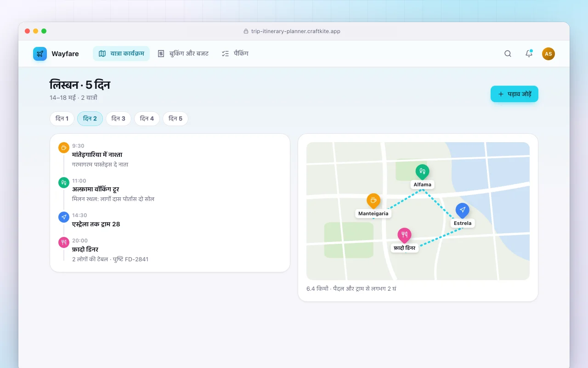Switch to बुकिंग और बजट tab
This screenshot has width=588, height=368.
(x=183, y=54)
